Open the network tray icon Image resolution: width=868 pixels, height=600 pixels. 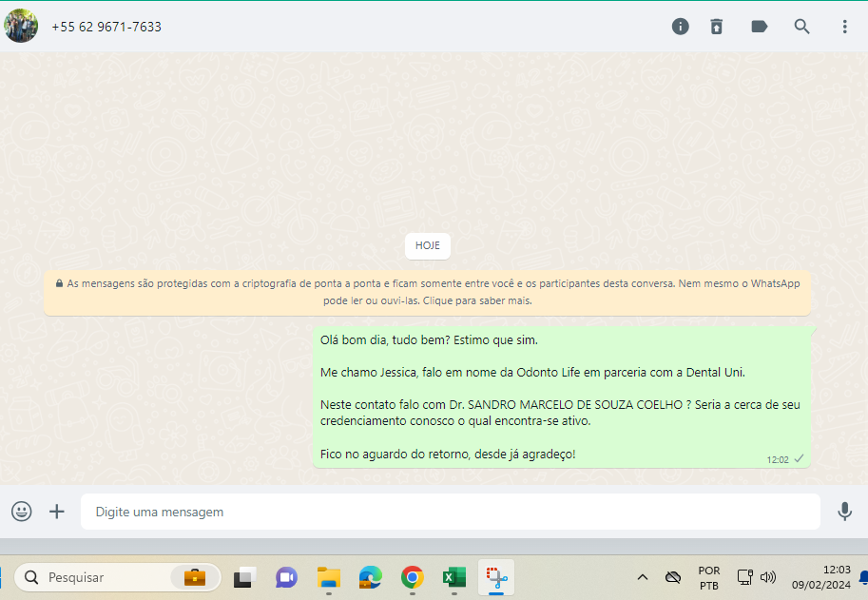(745, 577)
